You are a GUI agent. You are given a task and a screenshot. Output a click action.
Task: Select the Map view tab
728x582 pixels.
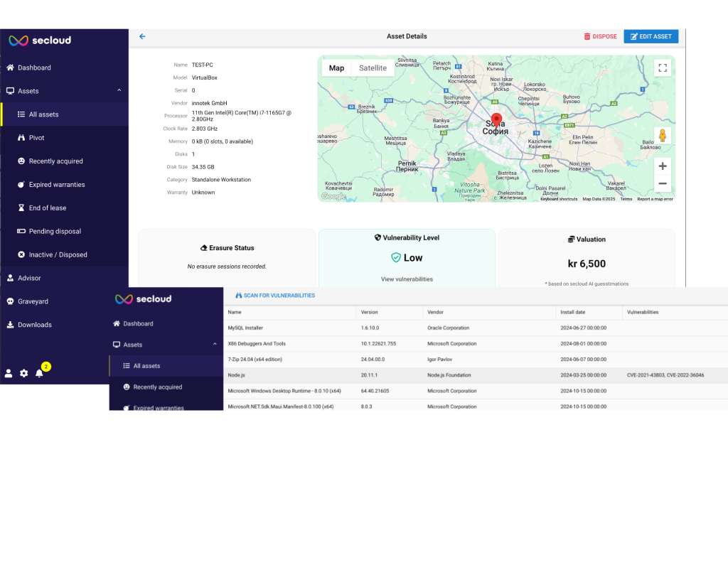point(336,68)
